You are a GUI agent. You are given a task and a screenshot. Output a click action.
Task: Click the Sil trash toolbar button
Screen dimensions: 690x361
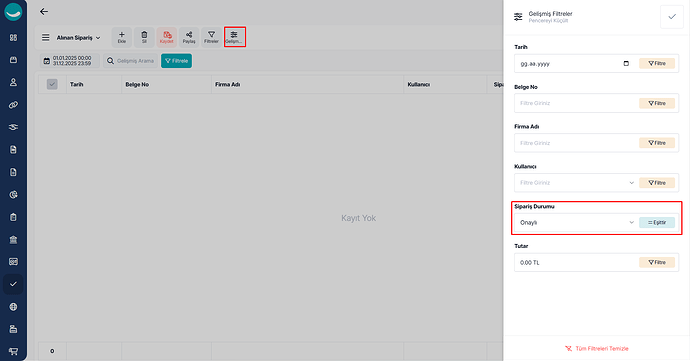144,37
